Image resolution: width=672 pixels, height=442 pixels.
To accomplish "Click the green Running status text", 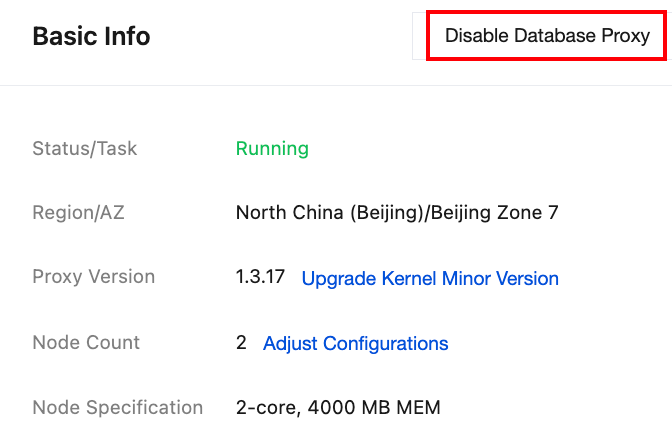I will tap(272, 149).
